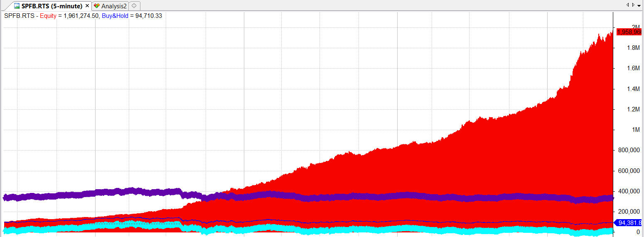Screen dimensions: 644x237
Task: Click the 600,000 axis label
Action: 629,171
